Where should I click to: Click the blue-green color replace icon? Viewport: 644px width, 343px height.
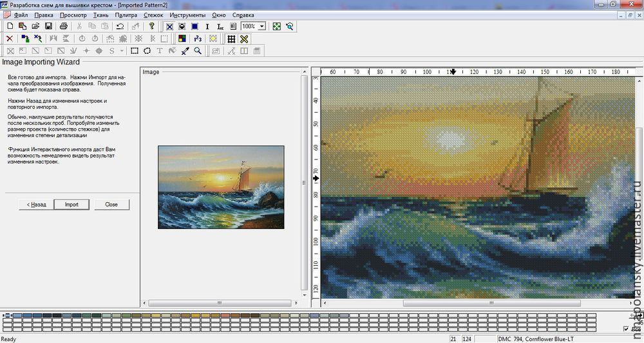(25, 39)
